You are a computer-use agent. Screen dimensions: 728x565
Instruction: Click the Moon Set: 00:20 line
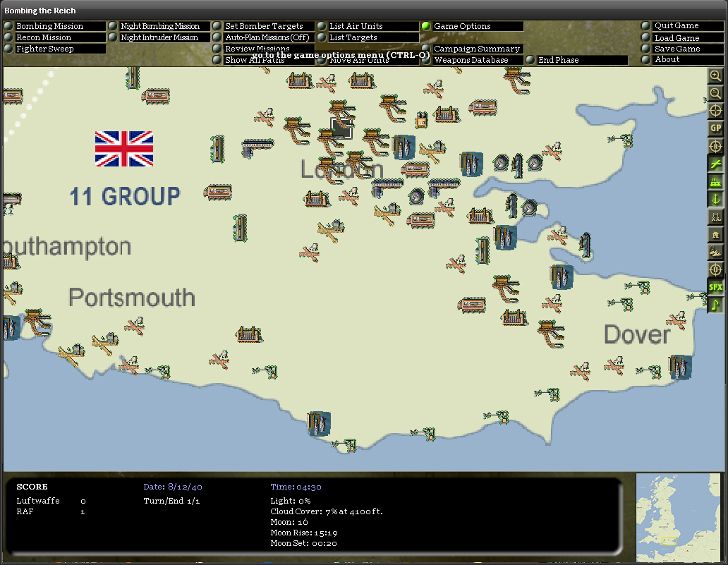pos(303,543)
